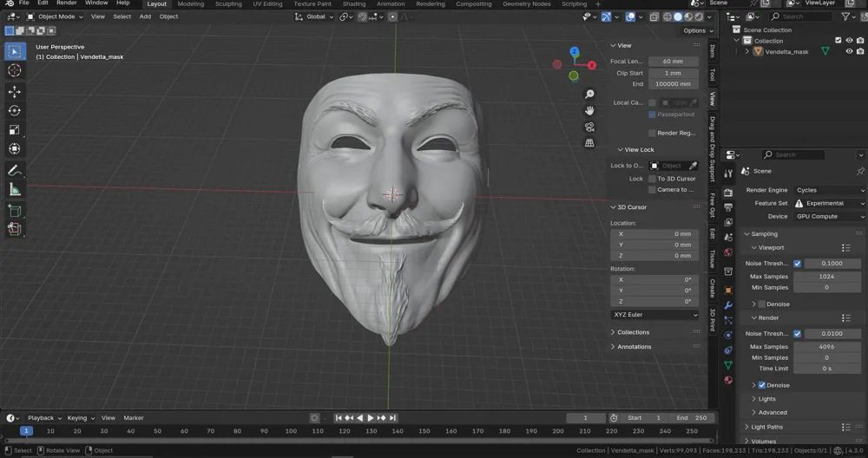Select the Annotate tool
The height and width of the screenshot is (458, 868).
click(x=15, y=170)
